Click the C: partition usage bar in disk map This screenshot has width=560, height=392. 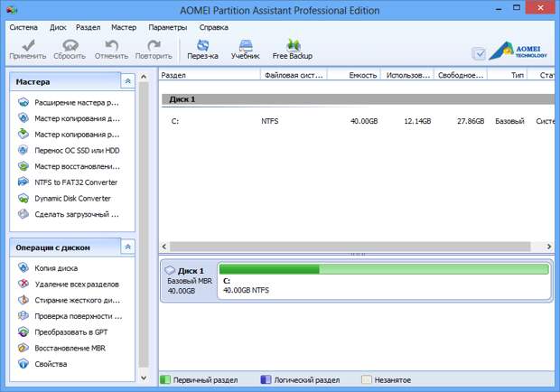[x=384, y=269]
